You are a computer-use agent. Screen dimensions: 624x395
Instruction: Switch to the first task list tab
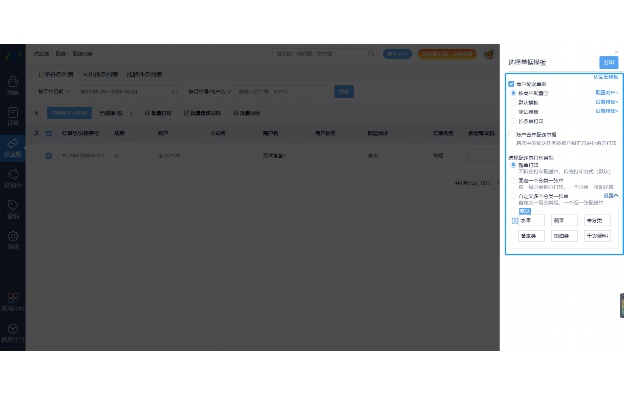[56, 74]
